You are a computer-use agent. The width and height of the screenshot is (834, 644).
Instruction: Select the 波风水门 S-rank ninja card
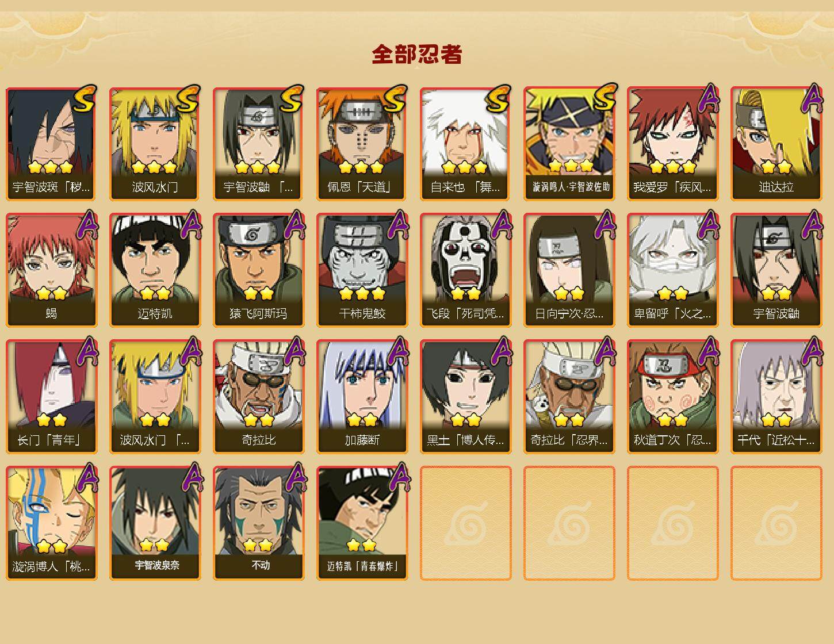pos(155,144)
